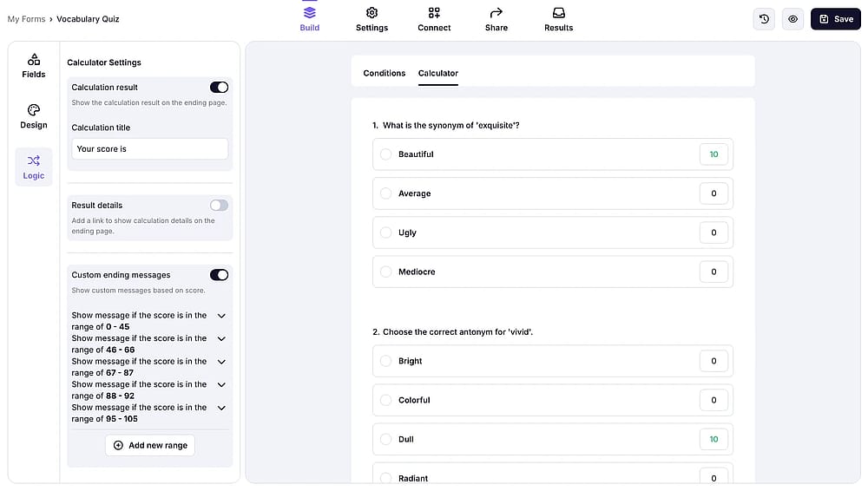
Task: Save the form
Action: [x=835, y=19]
